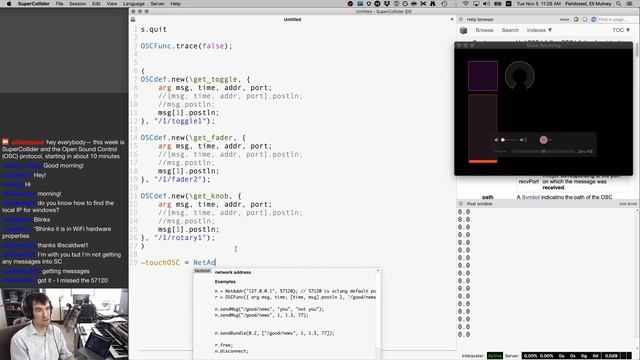Click the SuperCollider cube logo icon
This screenshot has height=360, width=640.
pos(463,30)
